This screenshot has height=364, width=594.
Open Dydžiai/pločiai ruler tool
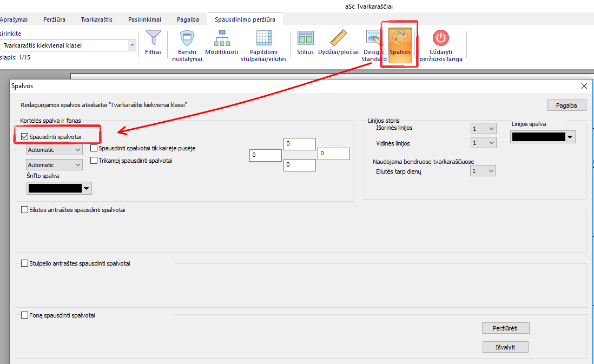coord(338,39)
